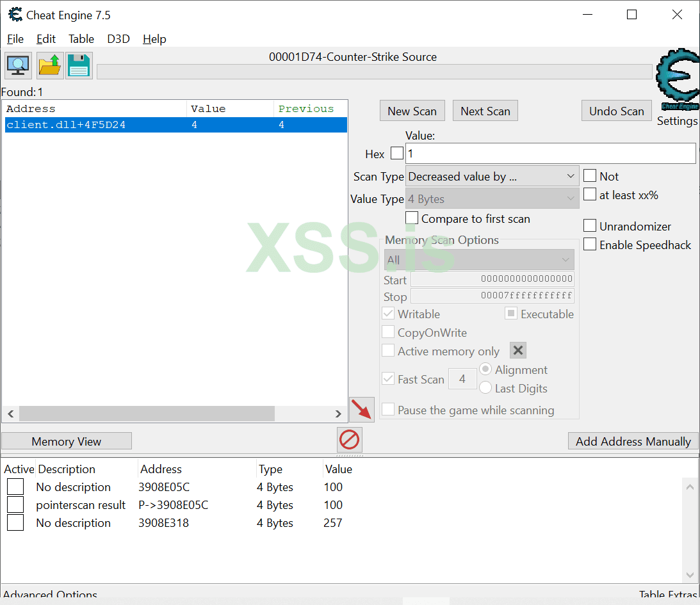Open the Memory View window

(67, 441)
